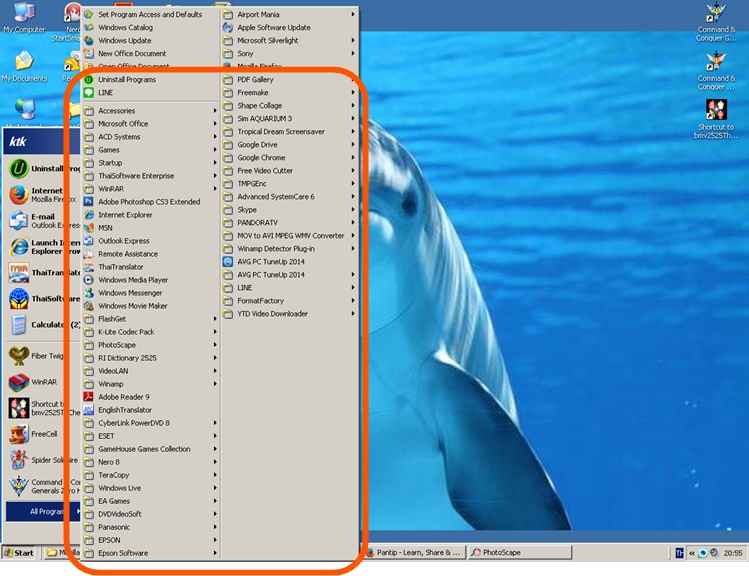
Task: Expand the ACD Systems folder
Action: [150, 137]
